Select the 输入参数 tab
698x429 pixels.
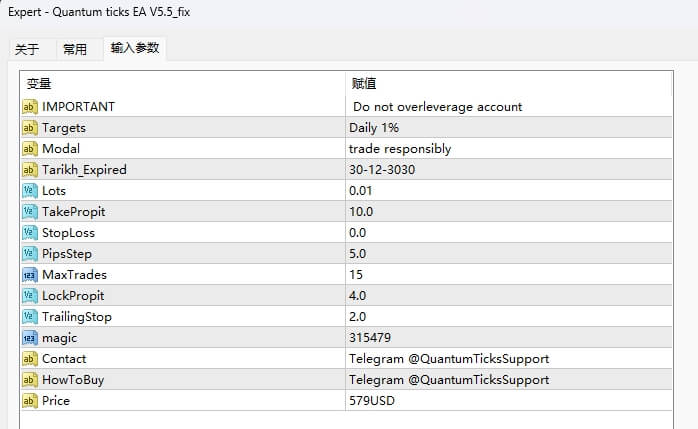tap(134, 48)
